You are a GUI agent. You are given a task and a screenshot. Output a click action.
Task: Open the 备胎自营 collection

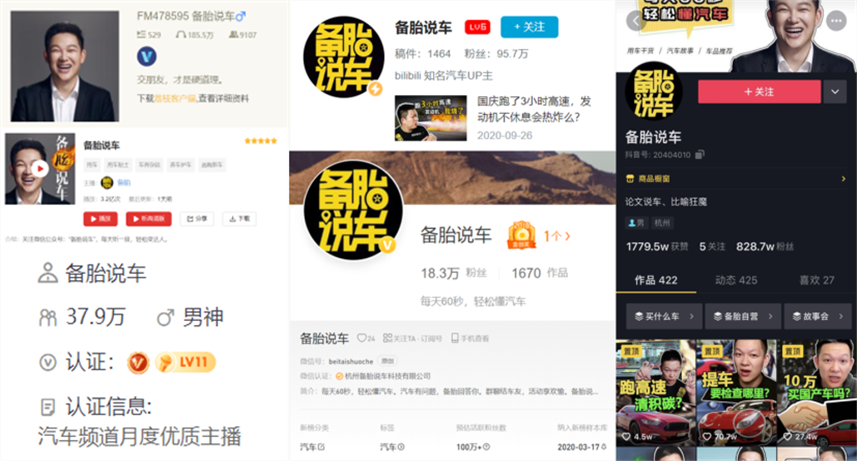(743, 316)
